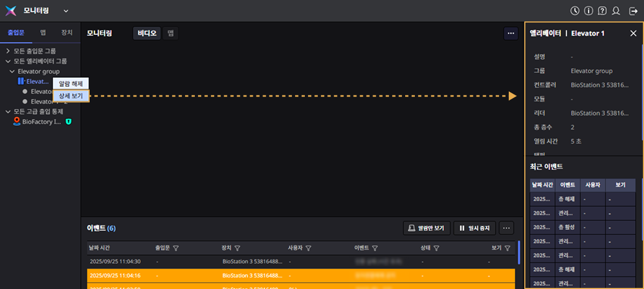Click the logout arrow icon
The height and width of the screenshot is (289, 644).
(x=632, y=11)
